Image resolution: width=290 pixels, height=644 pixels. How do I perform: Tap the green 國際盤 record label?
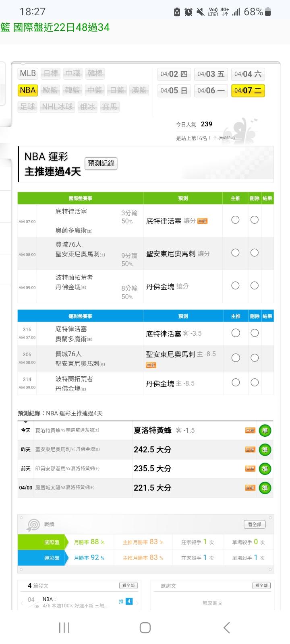(x=42, y=542)
